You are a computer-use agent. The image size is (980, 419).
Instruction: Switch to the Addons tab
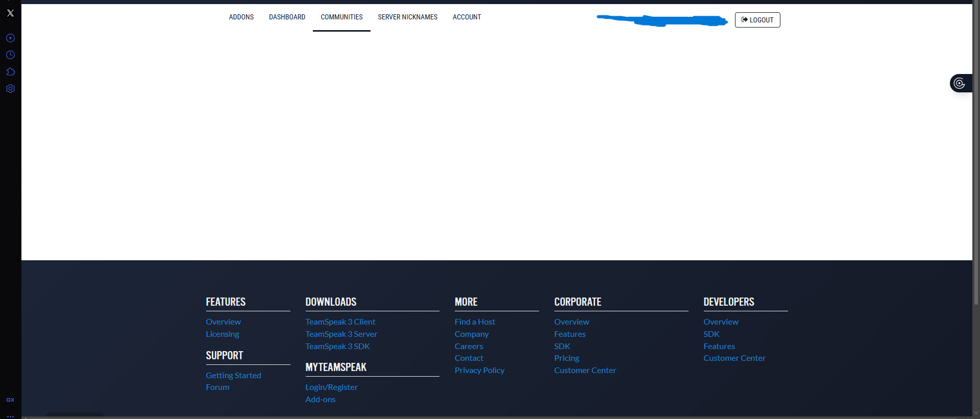[x=241, y=17]
